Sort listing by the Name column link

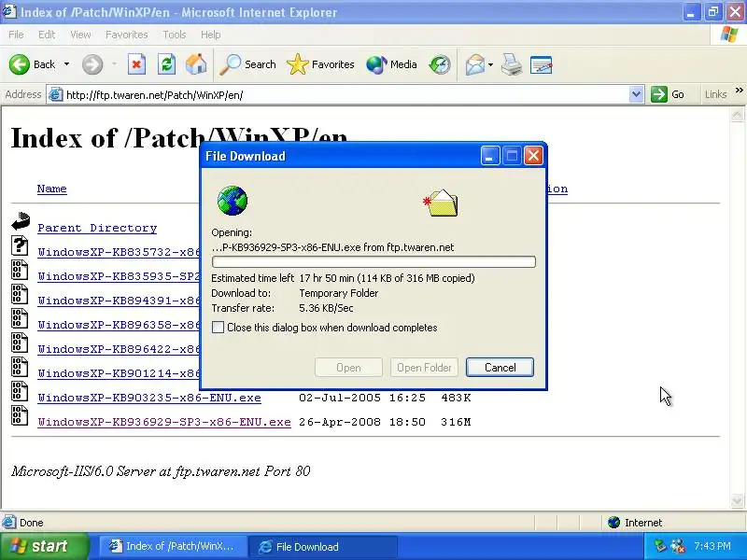click(x=52, y=189)
